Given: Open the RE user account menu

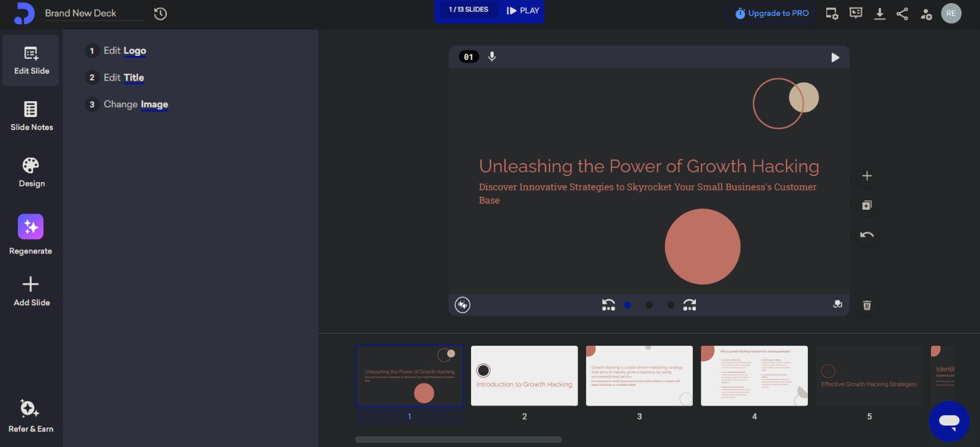Looking at the screenshot, I should (x=951, y=13).
